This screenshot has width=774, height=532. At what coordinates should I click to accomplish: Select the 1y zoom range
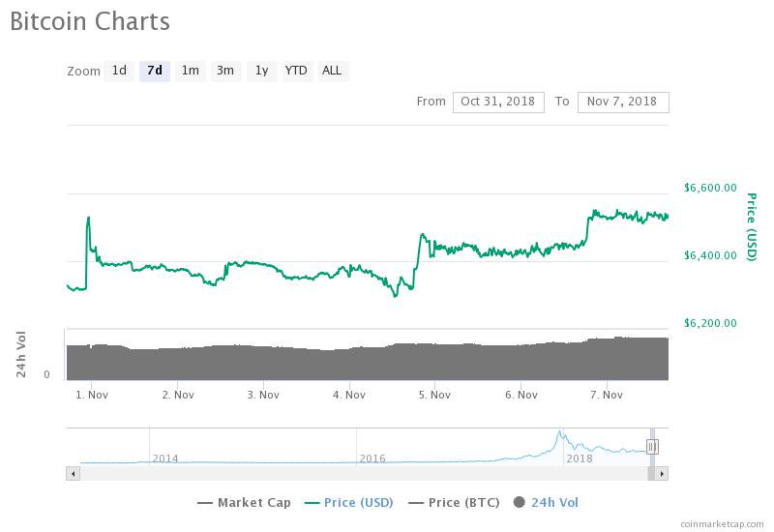click(261, 71)
